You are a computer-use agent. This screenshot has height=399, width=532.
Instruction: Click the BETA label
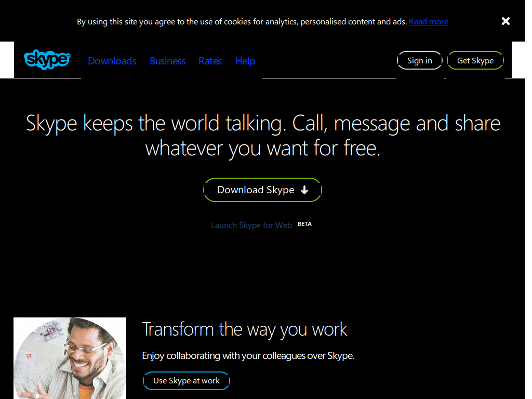click(304, 224)
